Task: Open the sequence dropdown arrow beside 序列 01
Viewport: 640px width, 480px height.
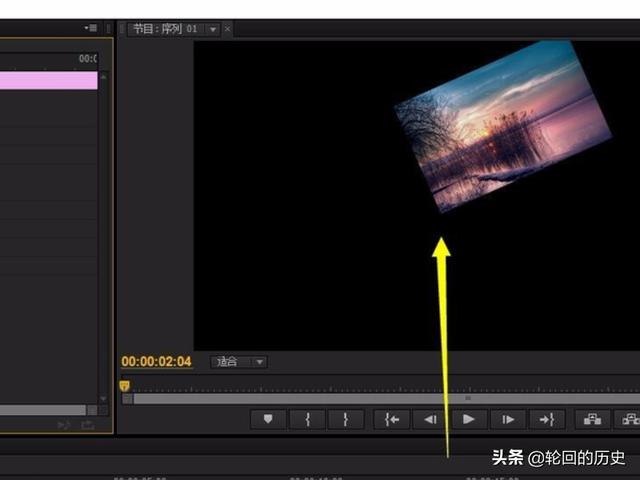Action: tap(212, 29)
